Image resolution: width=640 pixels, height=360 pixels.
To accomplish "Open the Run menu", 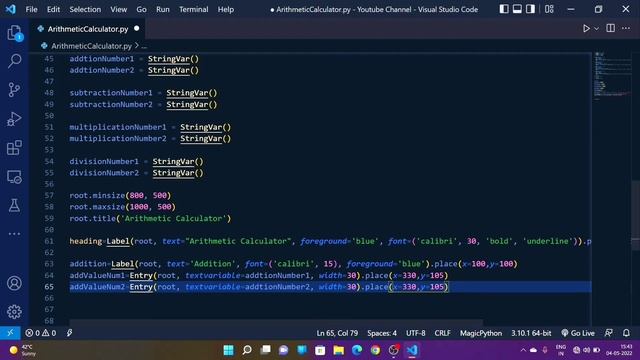I will pyautogui.click(x=162, y=9).
